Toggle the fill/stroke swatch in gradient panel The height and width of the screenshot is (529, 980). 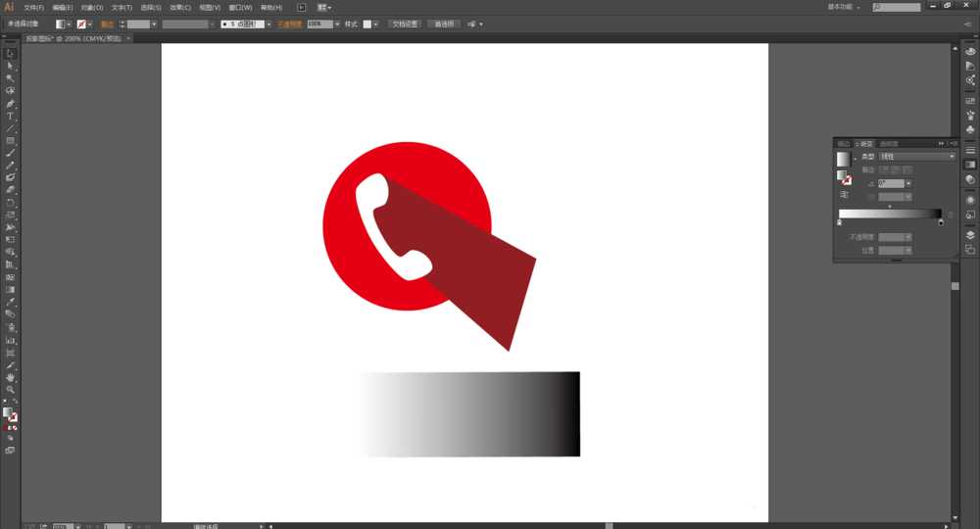[843, 177]
